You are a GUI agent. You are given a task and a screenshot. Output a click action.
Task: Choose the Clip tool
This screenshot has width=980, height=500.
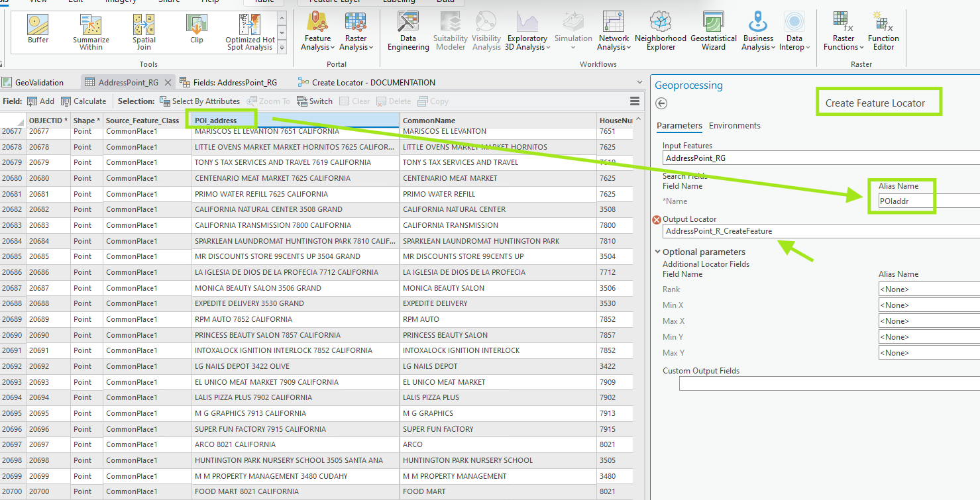pos(196,29)
